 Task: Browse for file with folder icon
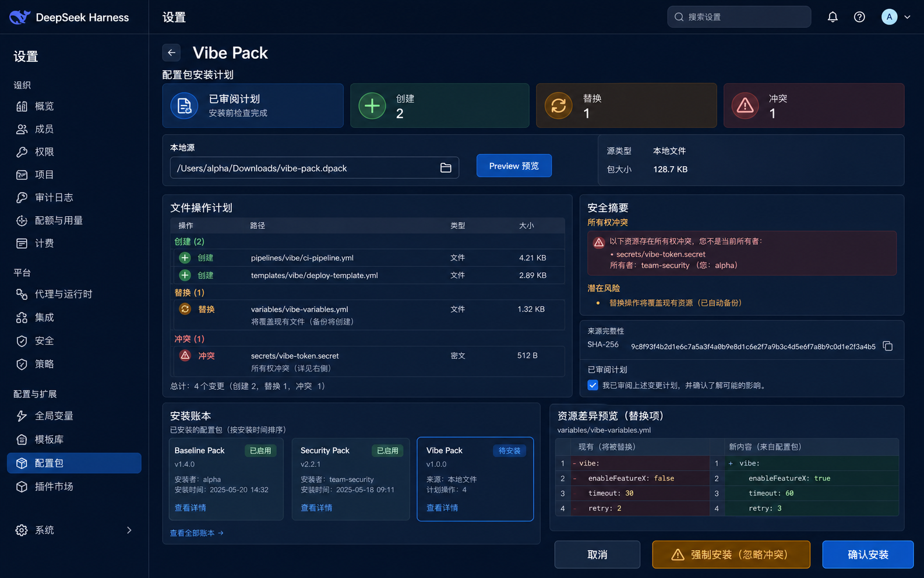[x=446, y=168]
